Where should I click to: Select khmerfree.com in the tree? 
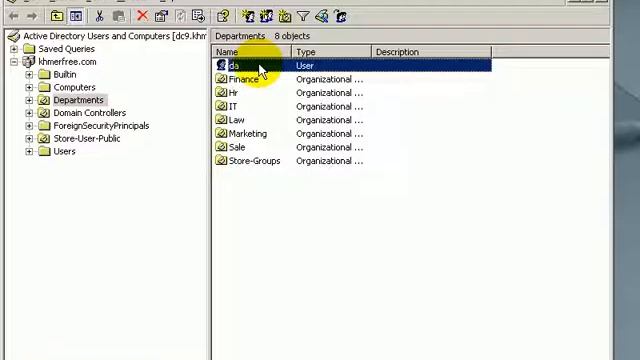67,62
